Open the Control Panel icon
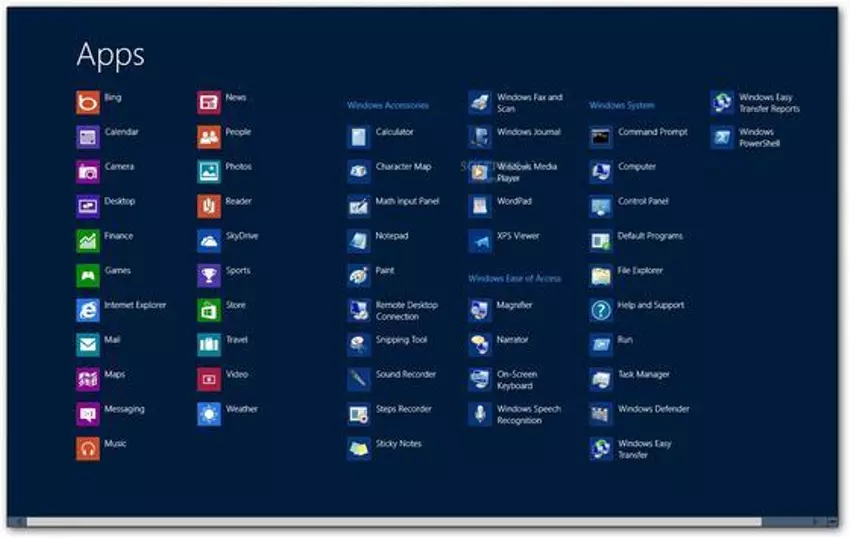The height and width of the screenshot is (539, 850). [601, 207]
